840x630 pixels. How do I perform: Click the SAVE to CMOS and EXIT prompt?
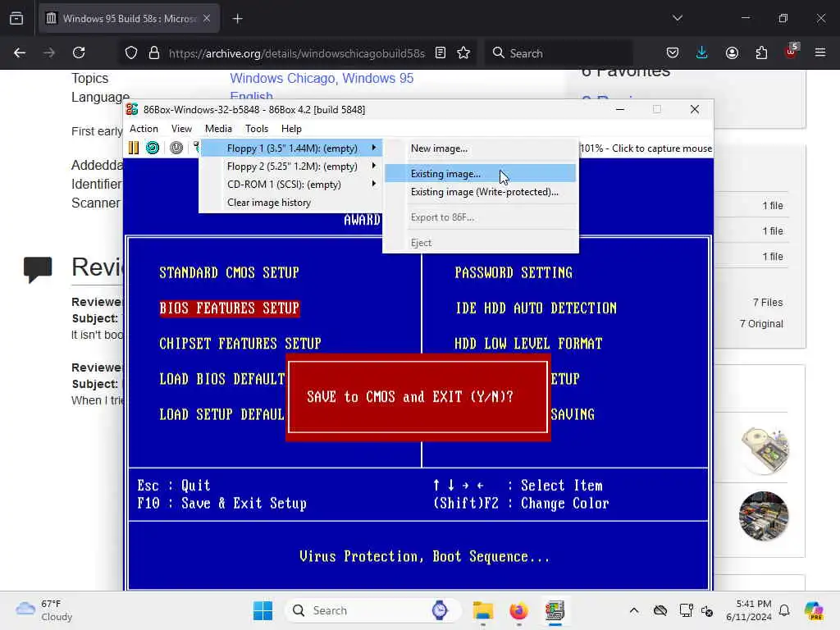(410, 397)
